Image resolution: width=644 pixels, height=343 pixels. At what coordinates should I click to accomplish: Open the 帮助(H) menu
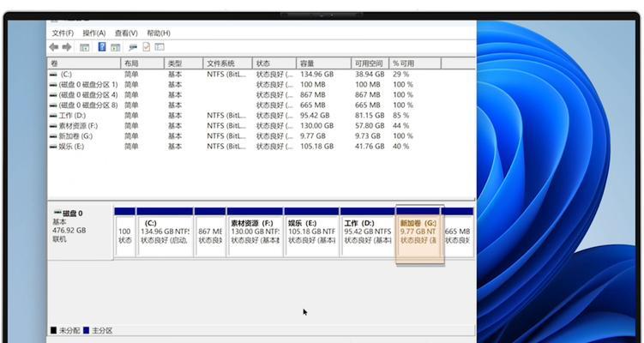[x=159, y=33]
